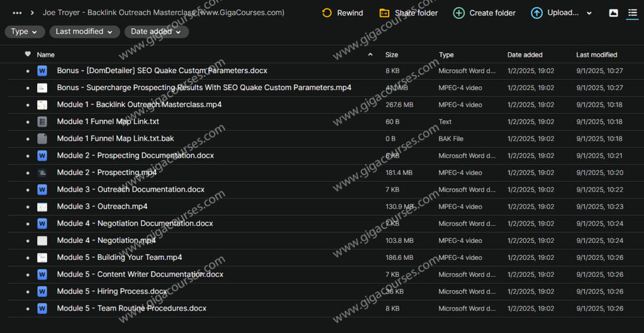Toggle favorite dot for Module 4 - Negotiation.mp4
The width and height of the screenshot is (644, 333).
pyautogui.click(x=28, y=241)
